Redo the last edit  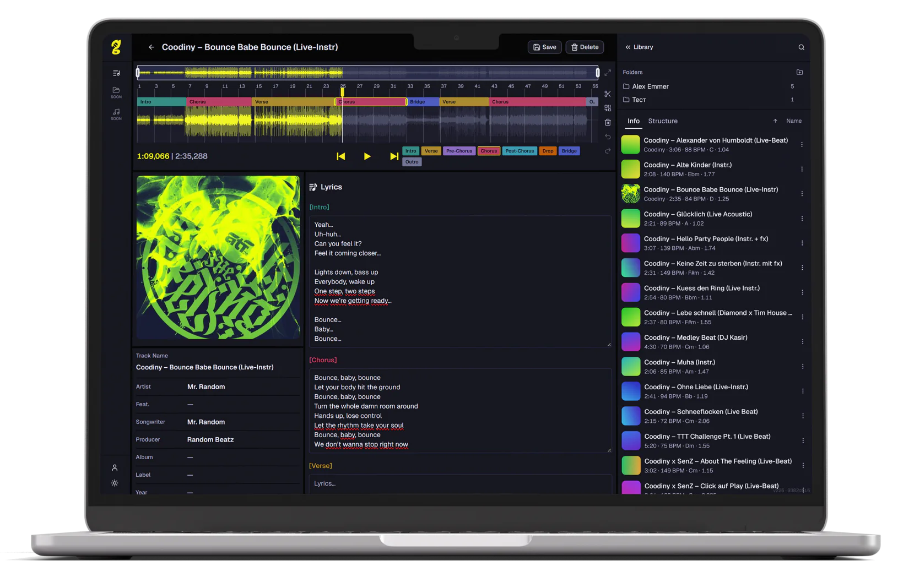point(608,151)
